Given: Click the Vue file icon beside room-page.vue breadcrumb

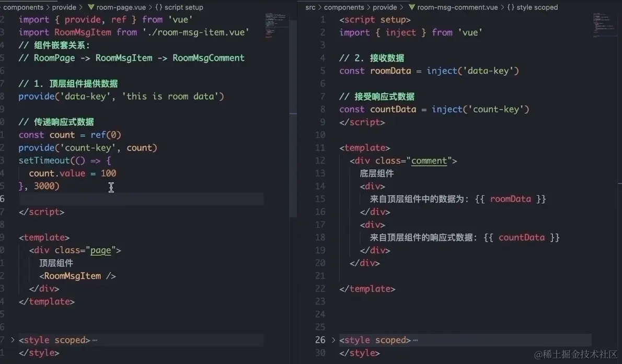Looking at the screenshot, I should tap(91, 7).
